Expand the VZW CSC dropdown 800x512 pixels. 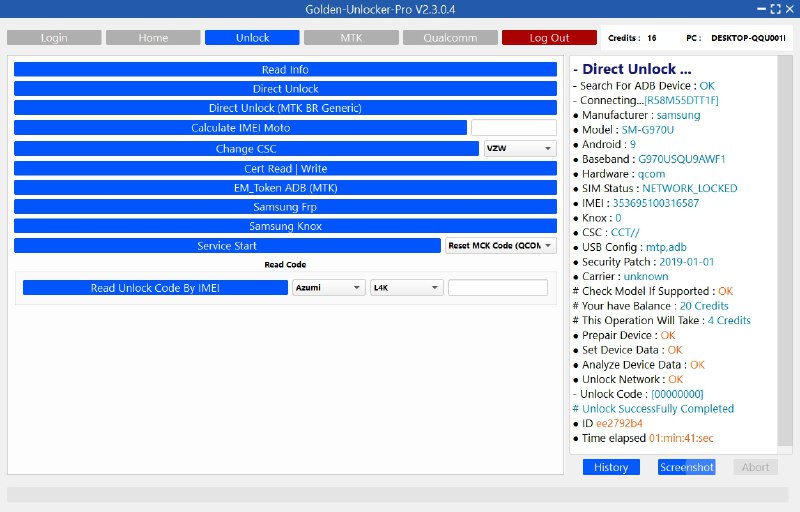519,148
